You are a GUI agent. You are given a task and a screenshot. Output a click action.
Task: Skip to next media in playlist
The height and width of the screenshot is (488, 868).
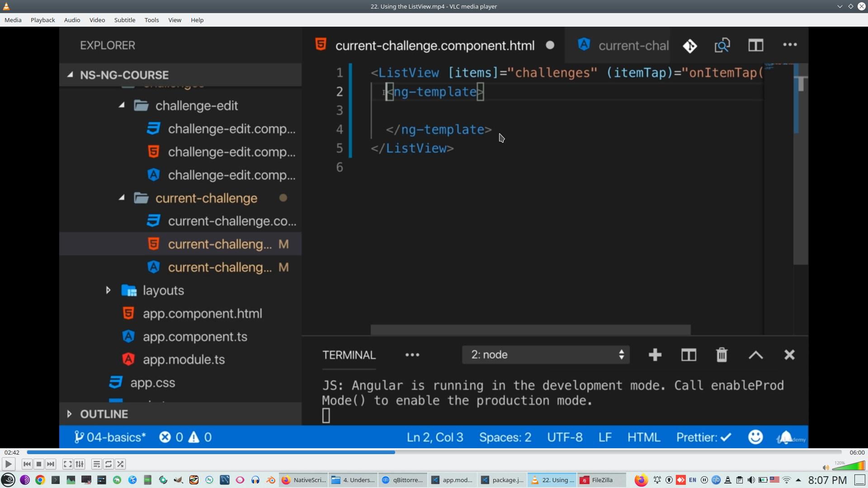(51, 464)
